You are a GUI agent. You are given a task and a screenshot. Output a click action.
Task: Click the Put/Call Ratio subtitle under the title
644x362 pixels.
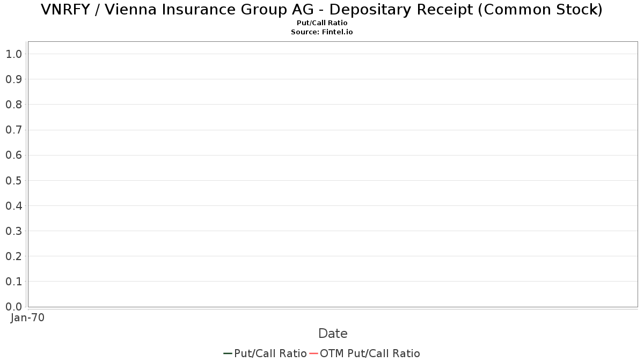(322, 23)
